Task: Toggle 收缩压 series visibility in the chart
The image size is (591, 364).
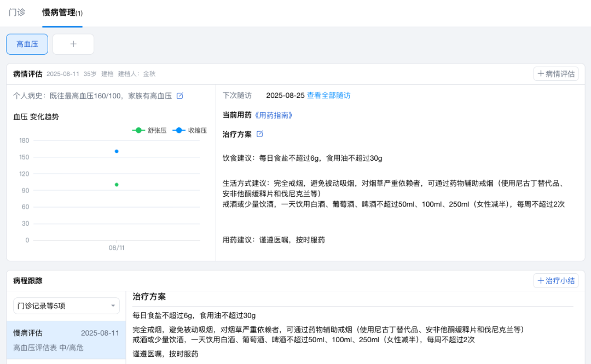Action: 188,130
